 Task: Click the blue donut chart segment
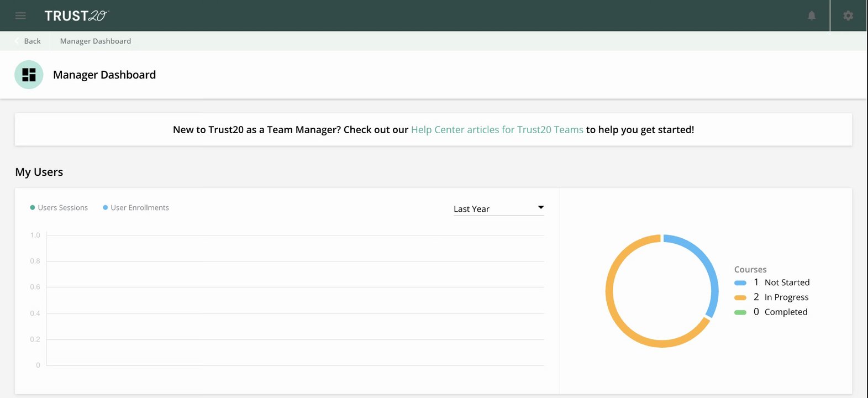point(707,265)
